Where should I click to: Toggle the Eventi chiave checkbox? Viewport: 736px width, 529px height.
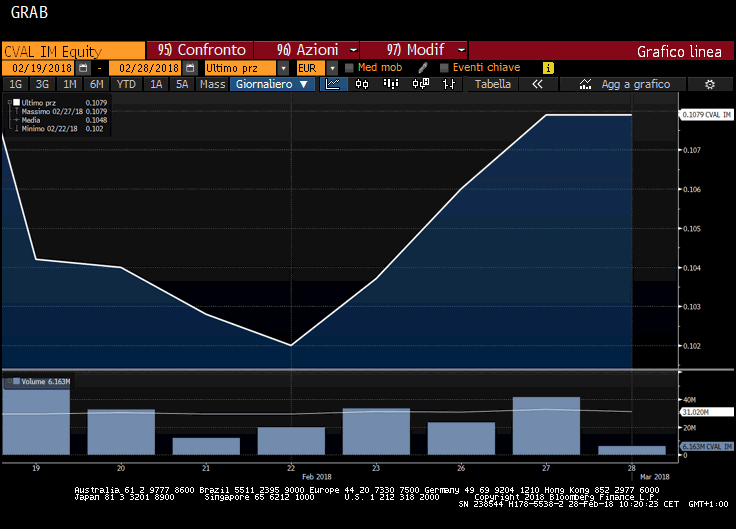click(x=444, y=67)
